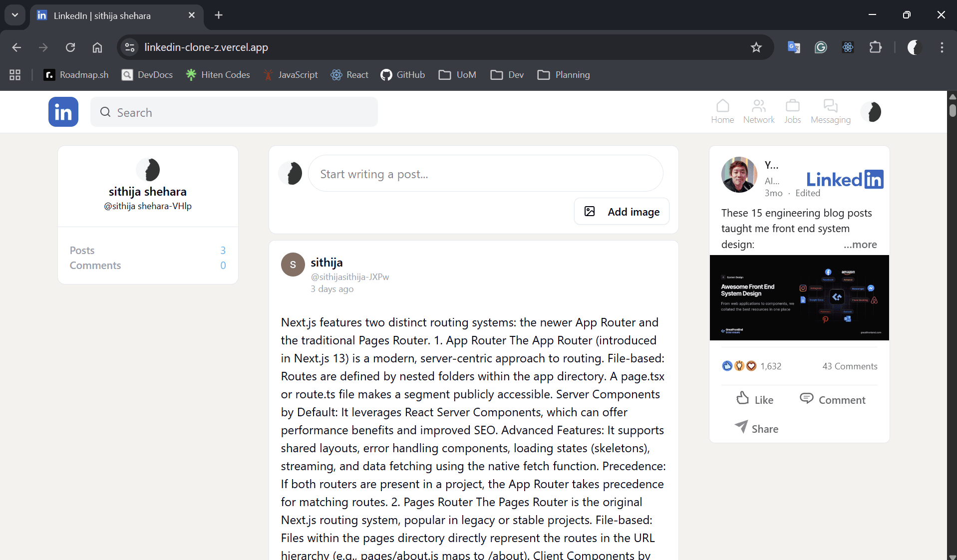Click the LinkedIn logo icon
Viewport: 957px width, 560px height.
pos(63,112)
